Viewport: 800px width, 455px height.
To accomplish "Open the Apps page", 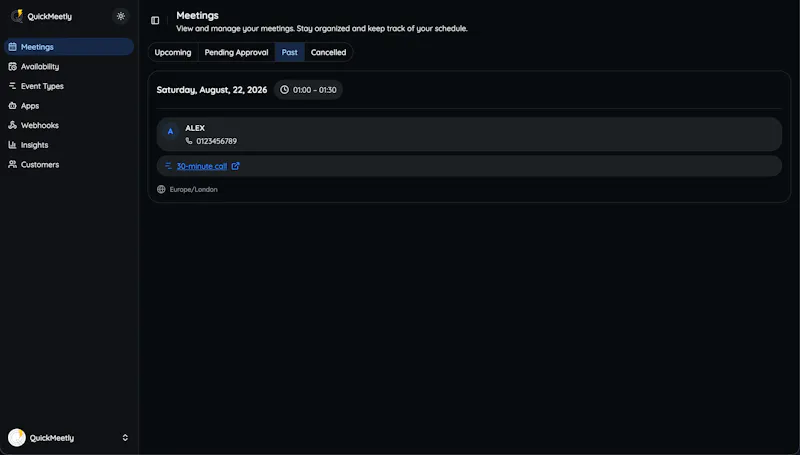I will click(69, 106).
